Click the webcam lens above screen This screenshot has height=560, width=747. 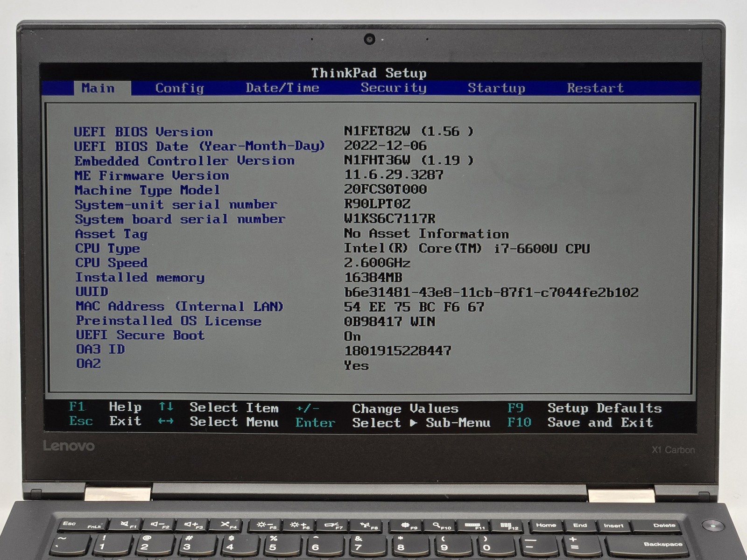click(369, 39)
